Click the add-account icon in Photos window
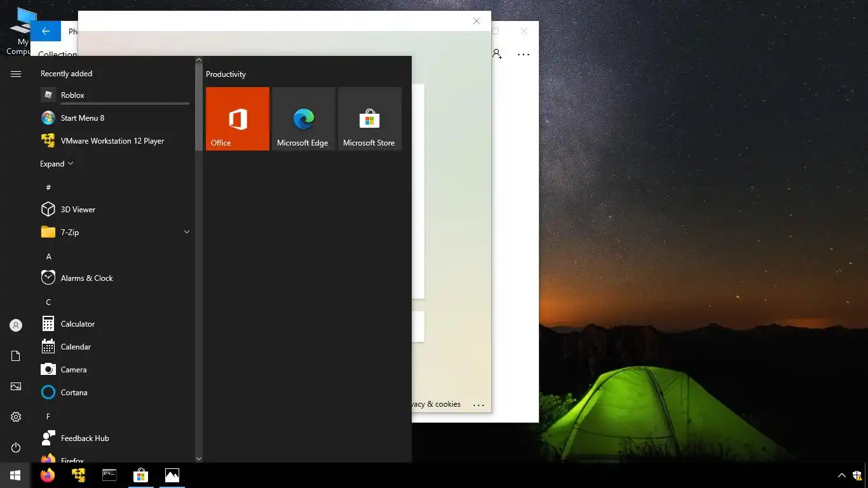 coord(497,55)
